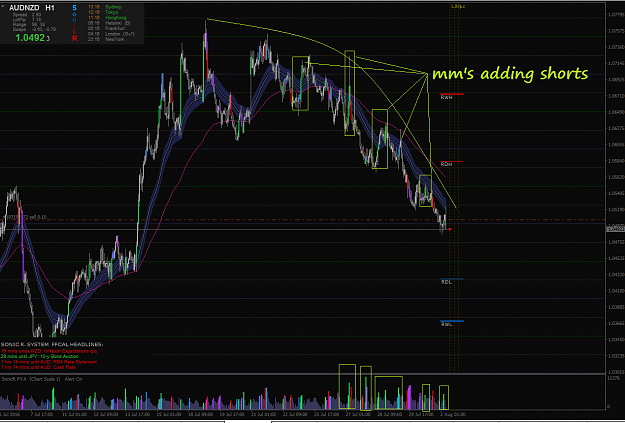Select the "mm's adding shorts" text label
Viewport: 625px width, 423px height.
510,74
